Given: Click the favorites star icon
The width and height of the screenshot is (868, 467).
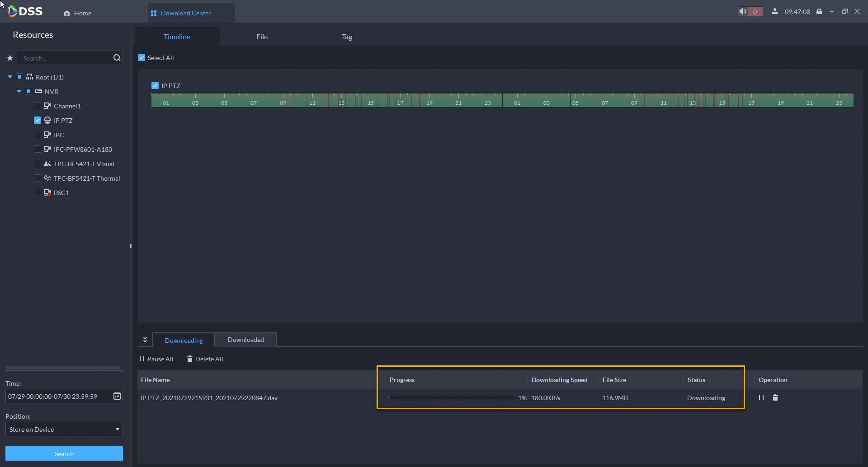Looking at the screenshot, I should 9,58.
